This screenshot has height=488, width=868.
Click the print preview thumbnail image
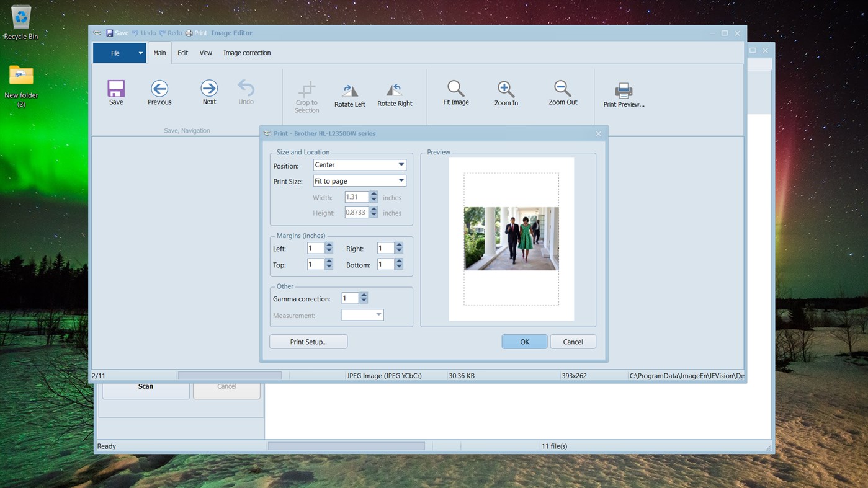pos(511,239)
